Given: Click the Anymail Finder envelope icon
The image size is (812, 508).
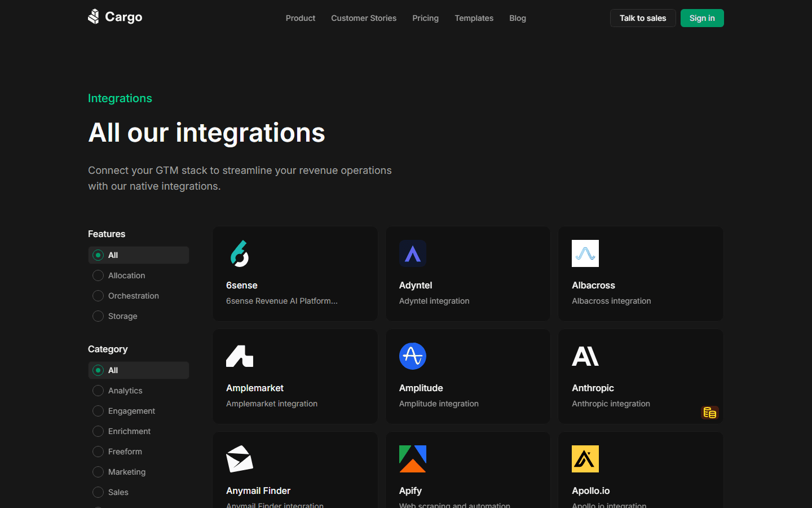Looking at the screenshot, I should click(239, 459).
